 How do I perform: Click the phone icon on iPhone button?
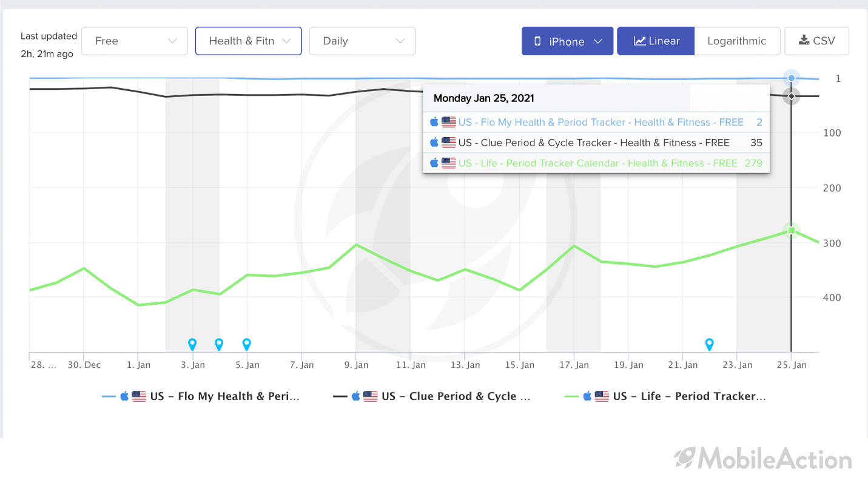pyautogui.click(x=537, y=41)
